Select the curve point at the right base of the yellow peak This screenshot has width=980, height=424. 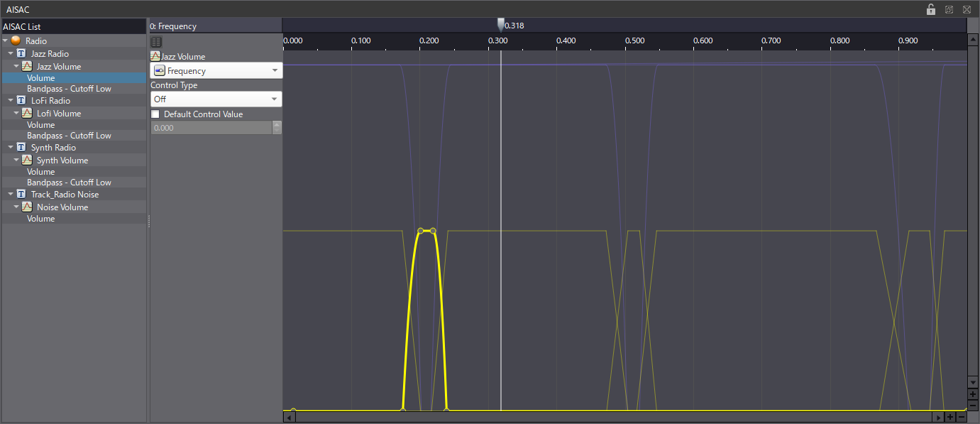[x=446, y=410]
